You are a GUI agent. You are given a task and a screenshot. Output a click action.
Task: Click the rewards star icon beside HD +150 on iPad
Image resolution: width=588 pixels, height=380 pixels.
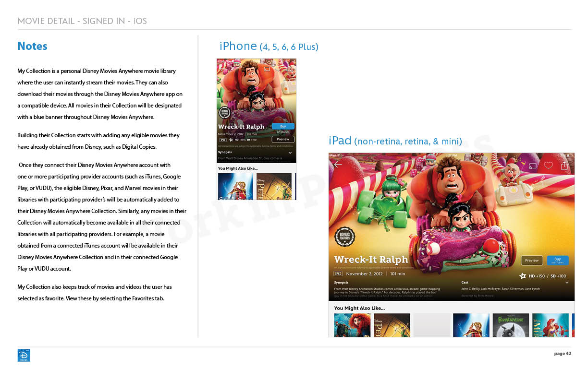coord(523,276)
